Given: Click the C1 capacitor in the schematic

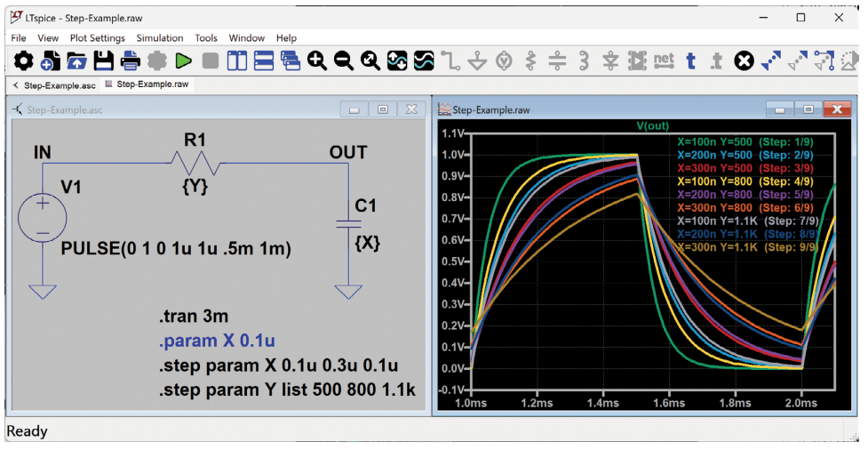Looking at the screenshot, I should click(x=349, y=224).
